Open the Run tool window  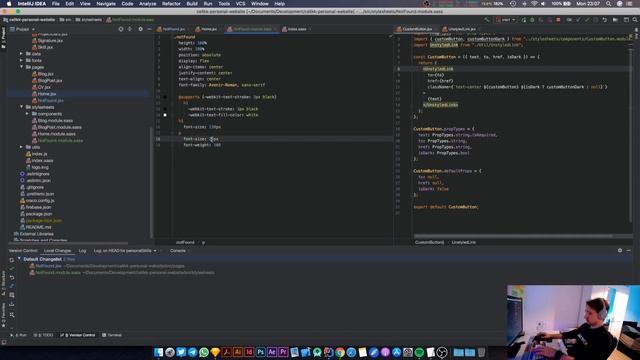pos(18,335)
